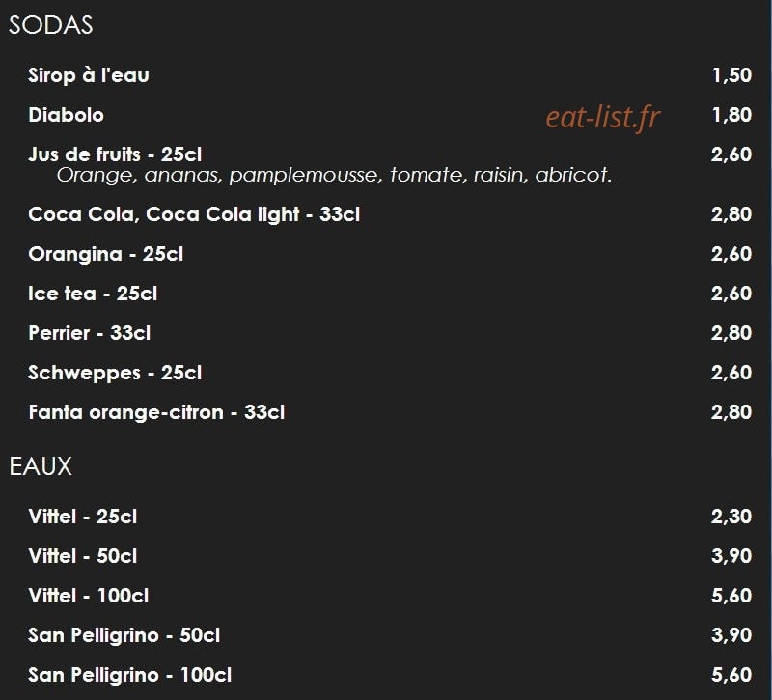The height and width of the screenshot is (700, 772).
Task: Select the Ice tea - 25cl entry
Action: (93, 294)
